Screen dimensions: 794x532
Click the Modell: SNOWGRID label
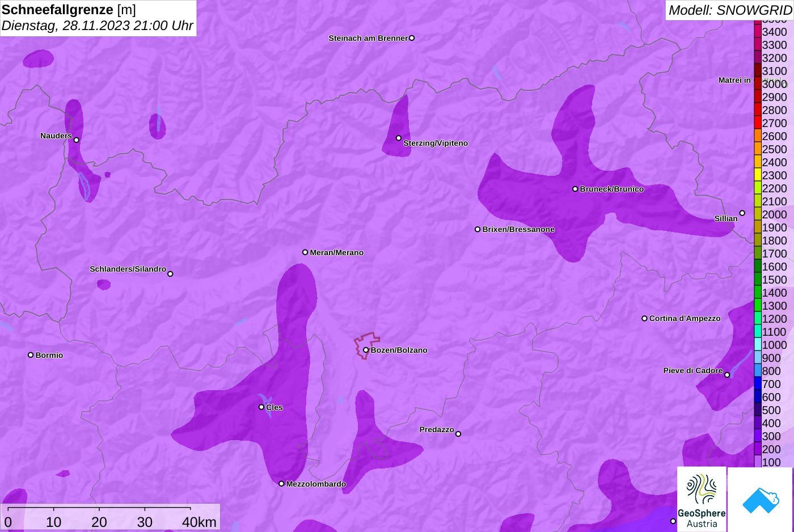click(x=730, y=10)
